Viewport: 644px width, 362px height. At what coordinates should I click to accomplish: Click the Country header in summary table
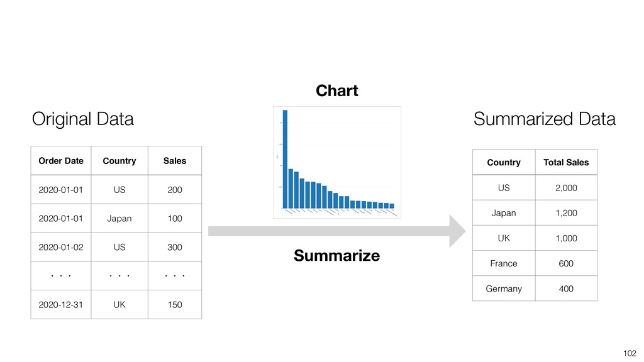tap(504, 163)
